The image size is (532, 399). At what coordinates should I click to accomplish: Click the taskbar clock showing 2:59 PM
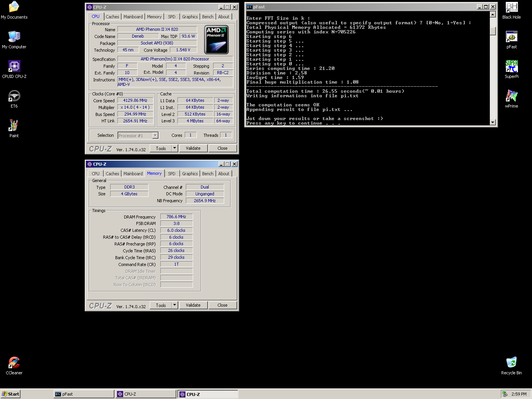click(x=519, y=394)
